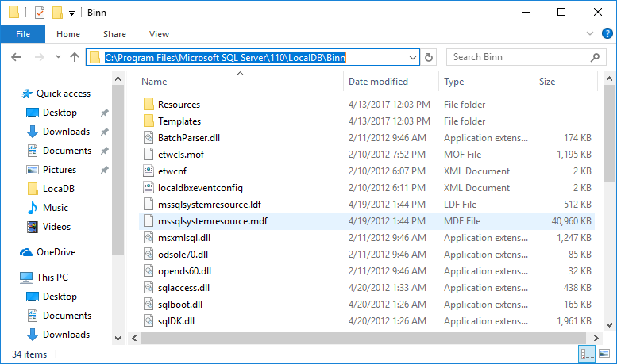This screenshot has height=364, width=617.
Task: Switch to the View ribbon tab
Action: point(159,34)
